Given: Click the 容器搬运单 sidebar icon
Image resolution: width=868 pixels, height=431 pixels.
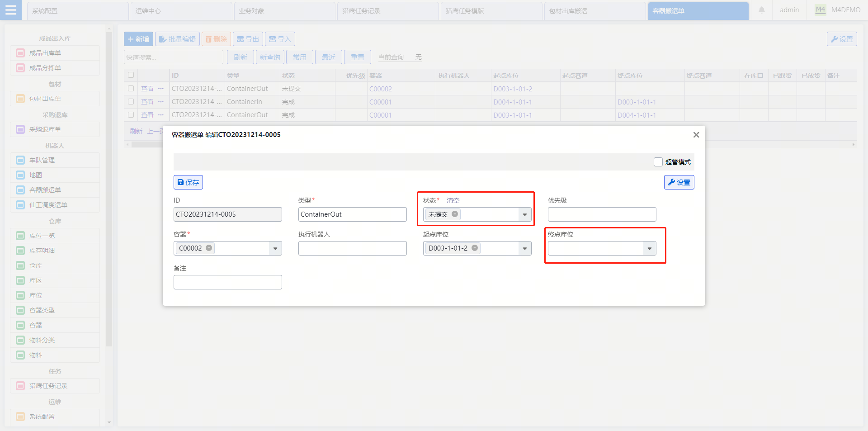Looking at the screenshot, I should pyautogui.click(x=20, y=190).
